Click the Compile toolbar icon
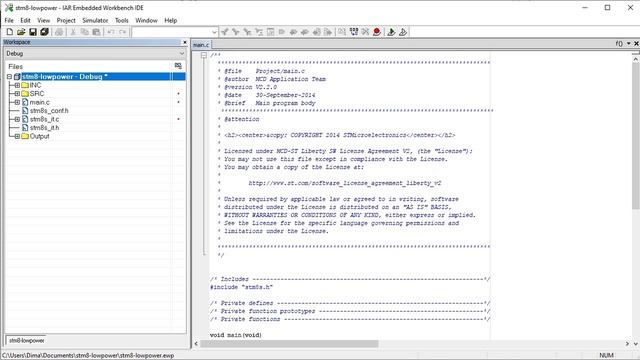 342,32
